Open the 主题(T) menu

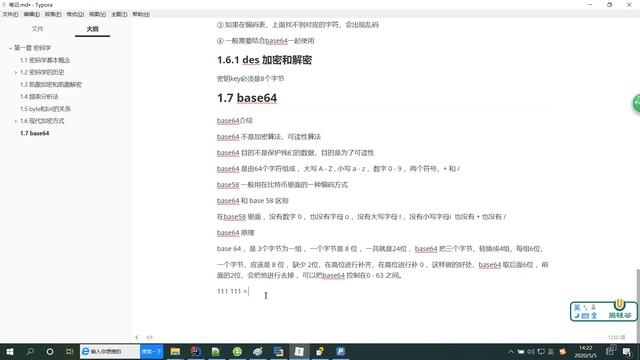point(119,14)
